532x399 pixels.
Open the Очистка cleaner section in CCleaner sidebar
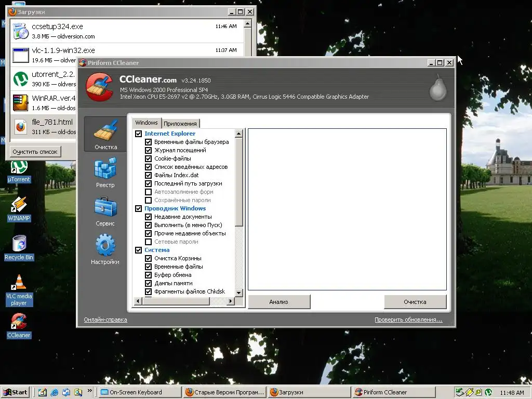pyautogui.click(x=105, y=135)
